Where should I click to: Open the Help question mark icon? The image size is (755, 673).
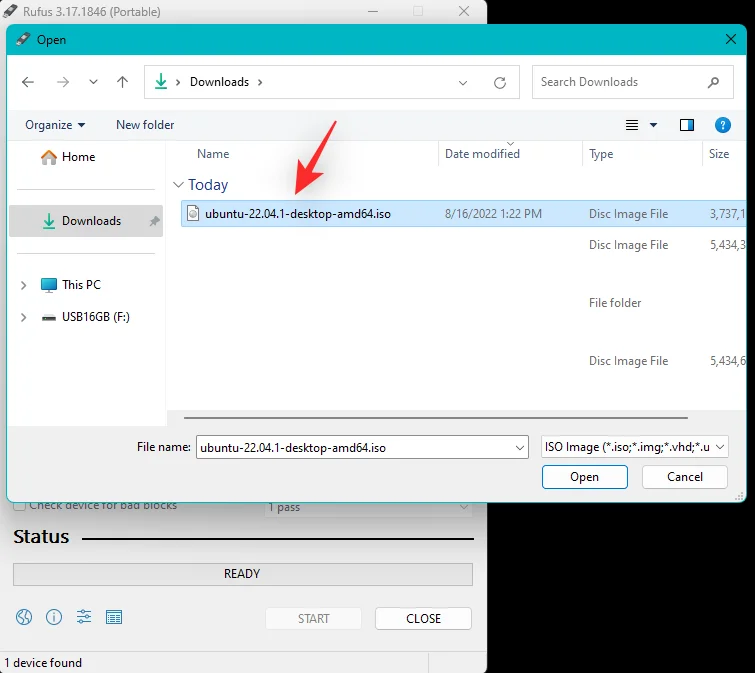coord(722,125)
